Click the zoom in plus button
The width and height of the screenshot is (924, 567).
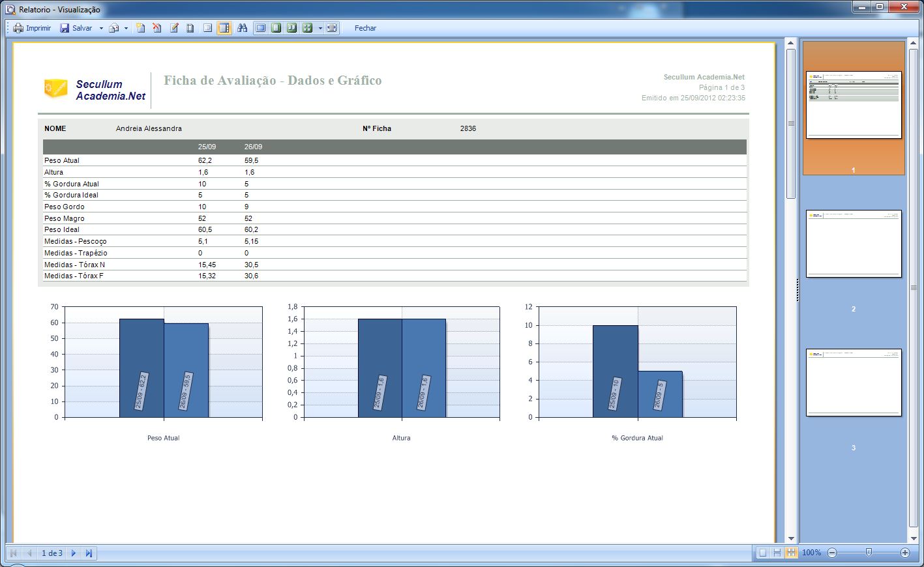905,553
